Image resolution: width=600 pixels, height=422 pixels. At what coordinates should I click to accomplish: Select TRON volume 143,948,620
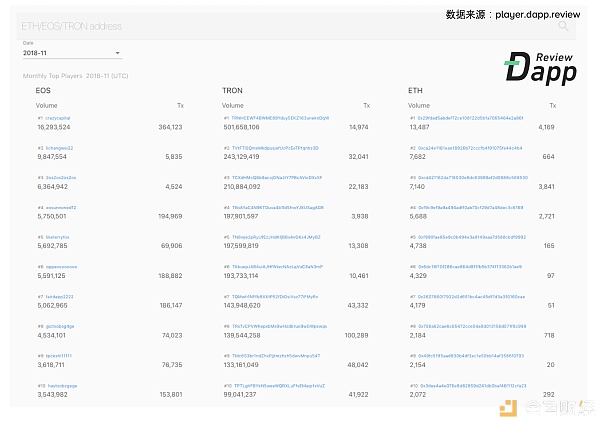point(242,305)
